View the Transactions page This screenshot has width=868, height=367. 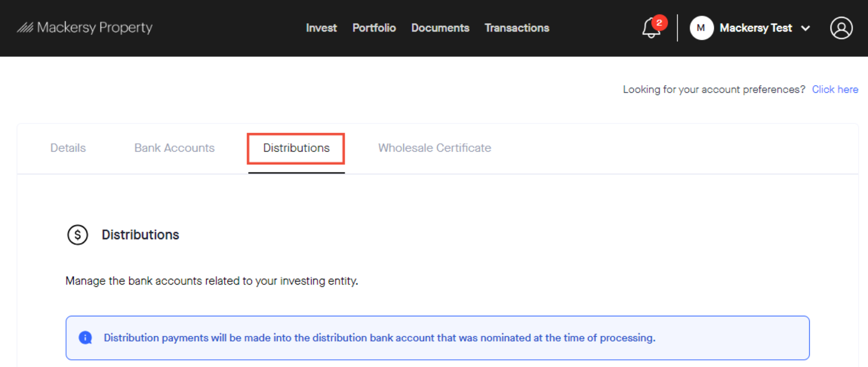tap(517, 28)
